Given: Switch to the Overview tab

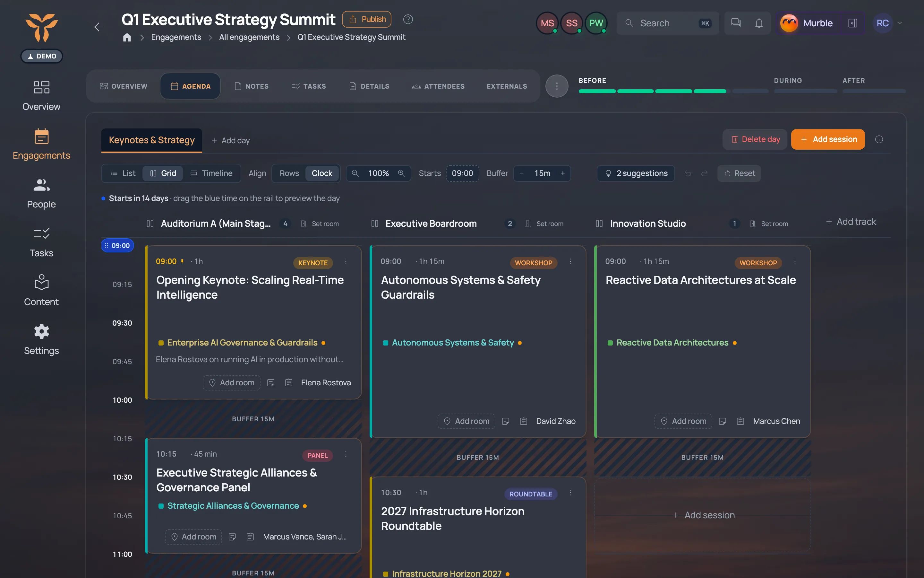Looking at the screenshot, I should (x=123, y=86).
